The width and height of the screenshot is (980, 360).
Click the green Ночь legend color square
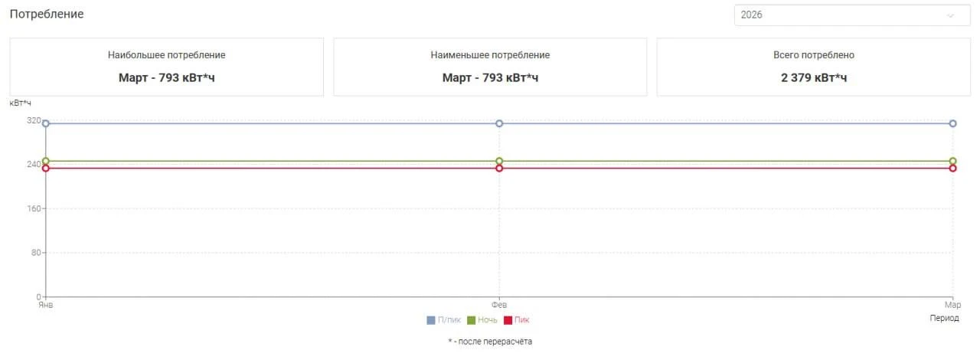tap(472, 320)
